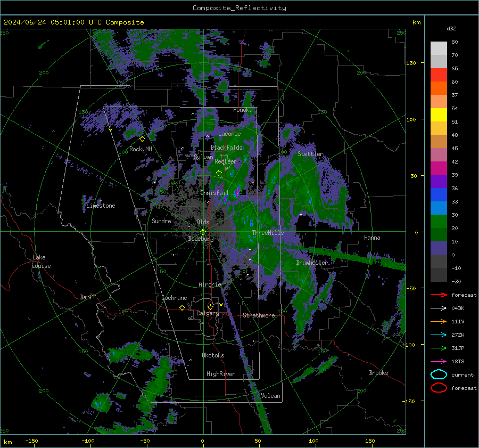Click the yellow diamond marker above Calgary
Image resolution: width=479 pixels, height=448 pixels.
pyautogui.click(x=210, y=307)
